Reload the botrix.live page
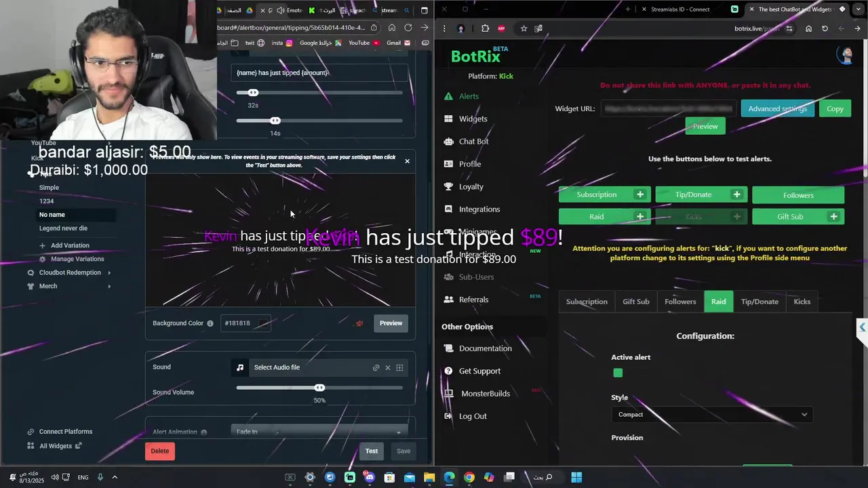 (825, 28)
